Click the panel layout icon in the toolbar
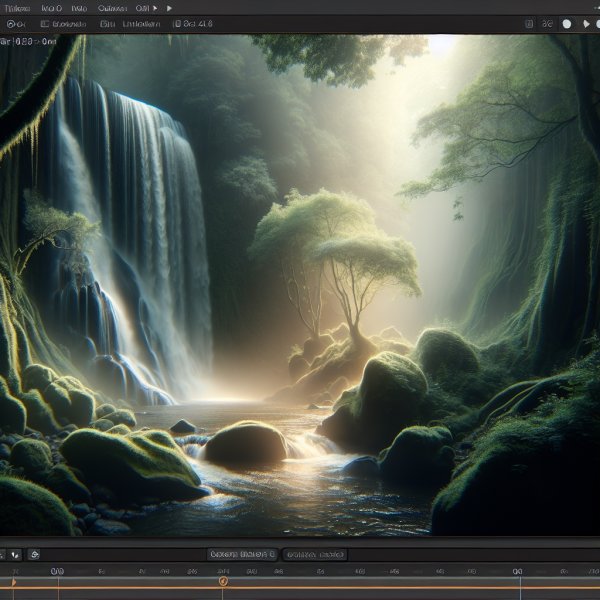This screenshot has height=600, width=600. [44, 24]
